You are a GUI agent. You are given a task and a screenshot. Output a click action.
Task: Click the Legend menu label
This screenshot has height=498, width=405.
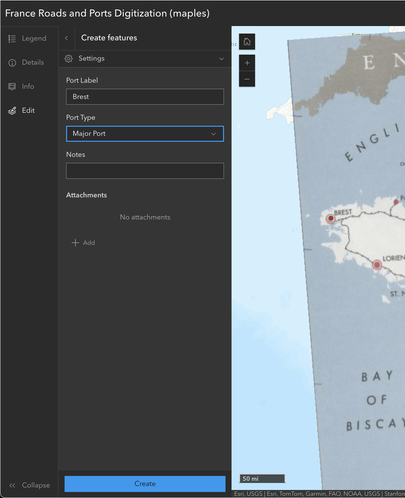point(34,39)
